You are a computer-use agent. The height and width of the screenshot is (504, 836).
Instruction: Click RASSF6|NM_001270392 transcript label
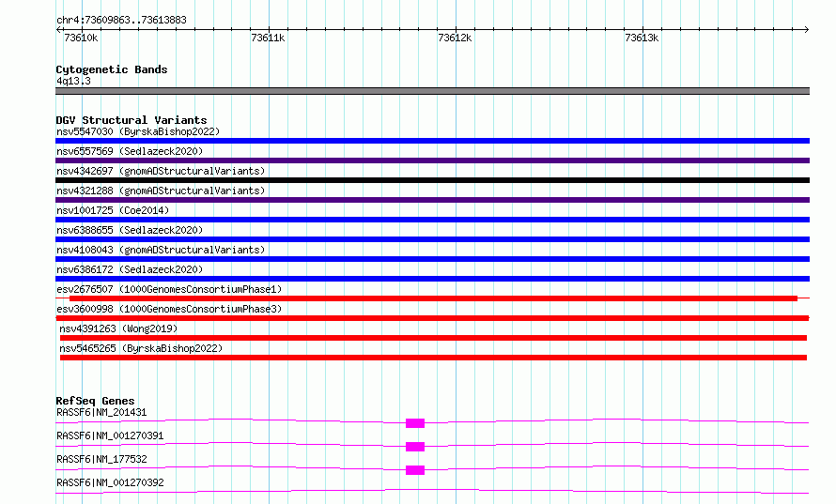click(x=110, y=482)
